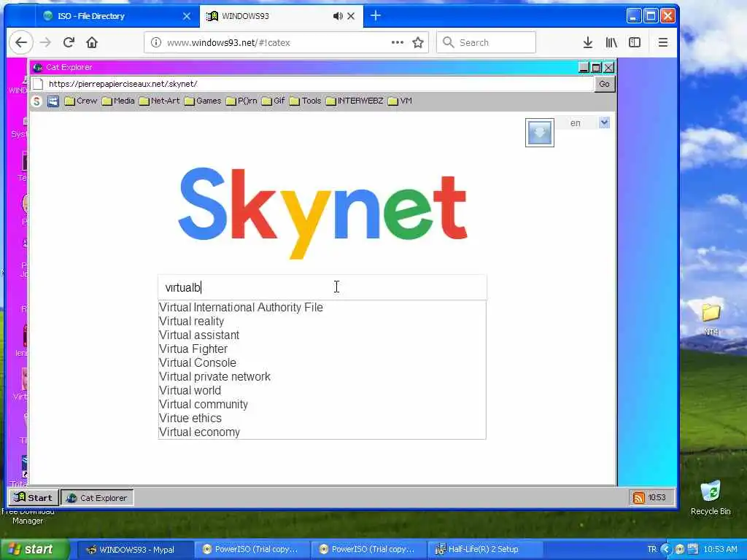Image resolution: width=747 pixels, height=560 pixels.
Task: Select suggestion Virtue ethics
Action: pyautogui.click(x=322, y=418)
